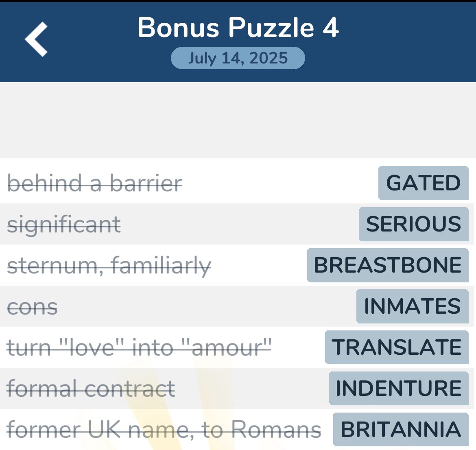Choose the TRANSLATE answer tile
This screenshot has height=450, width=476.
coord(397,347)
